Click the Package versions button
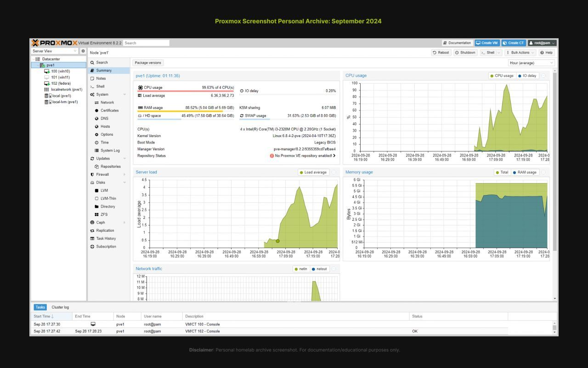 tap(148, 63)
